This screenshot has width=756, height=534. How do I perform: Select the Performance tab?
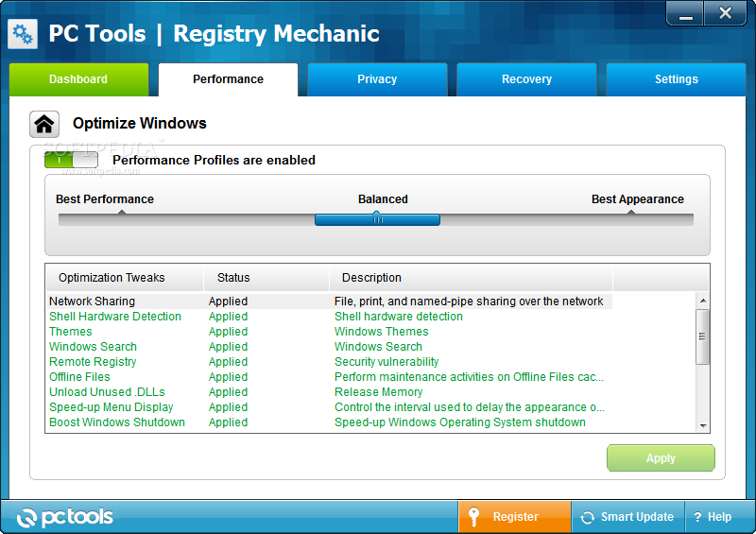[228, 79]
